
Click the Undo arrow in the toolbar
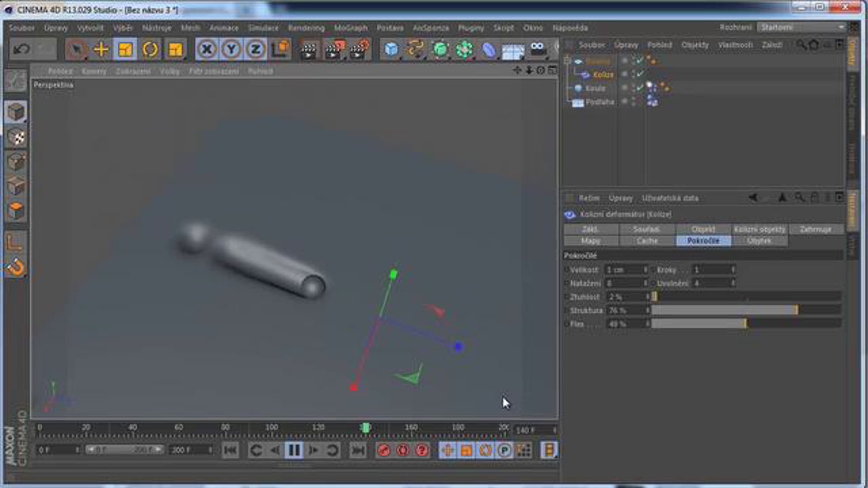pos(21,49)
